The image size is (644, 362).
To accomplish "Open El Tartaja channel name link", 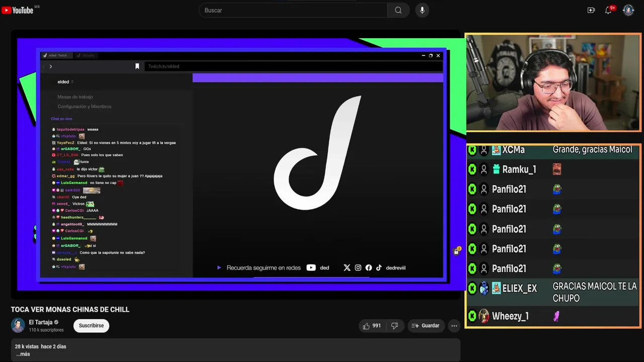I will pyautogui.click(x=41, y=322).
